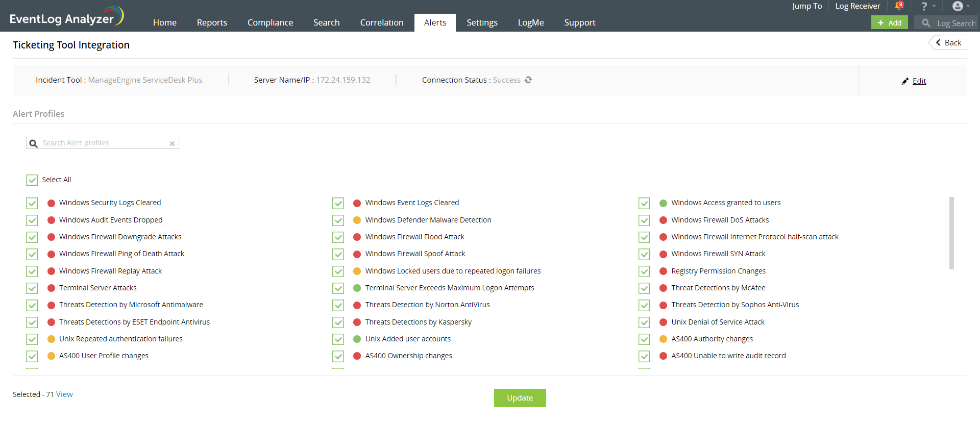Toggle Unix Added user accounts checkbox
This screenshot has height=448, width=980.
pyautogui.click(x=338, y=339)
